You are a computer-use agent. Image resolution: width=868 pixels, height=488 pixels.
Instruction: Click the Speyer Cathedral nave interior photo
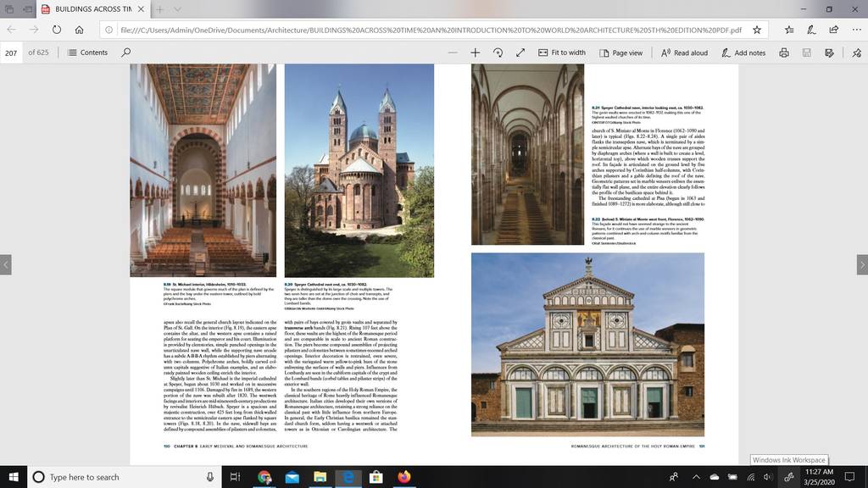coord(527,154)
